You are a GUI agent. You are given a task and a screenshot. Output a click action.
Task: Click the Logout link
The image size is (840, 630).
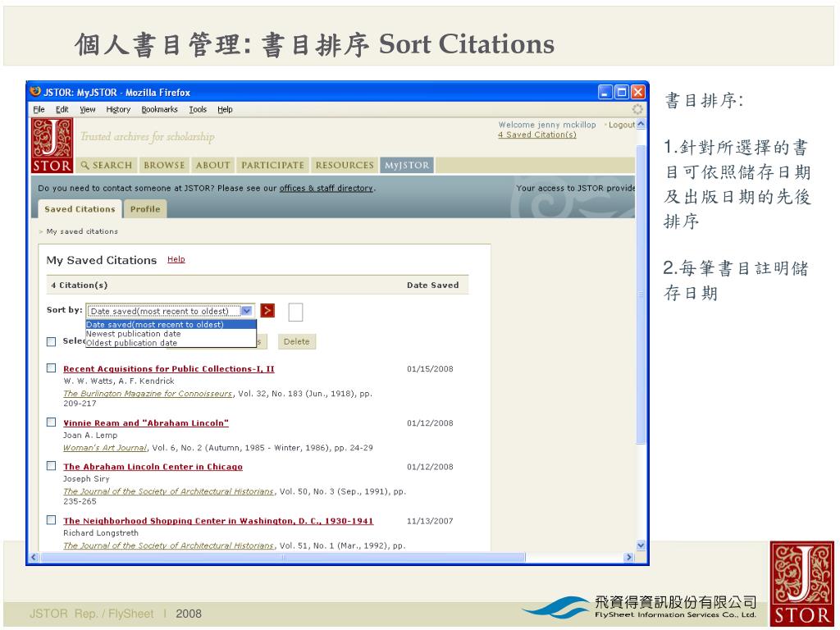pos(622,125)
